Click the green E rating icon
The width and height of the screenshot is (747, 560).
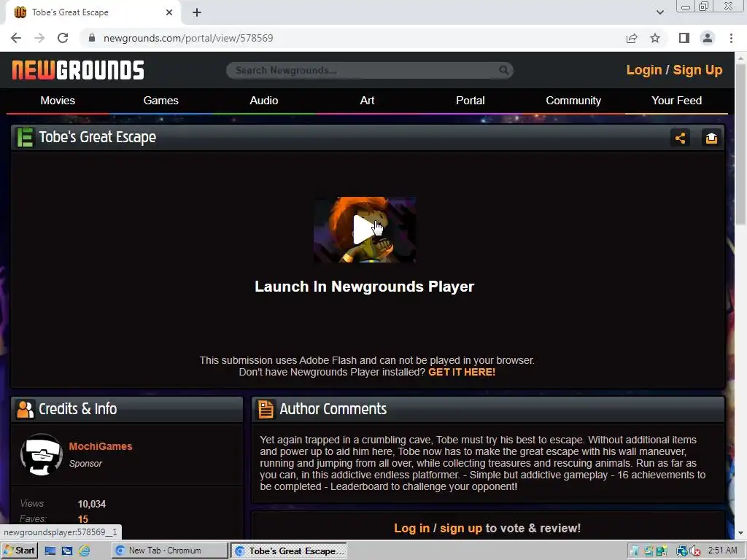point(26,138)
